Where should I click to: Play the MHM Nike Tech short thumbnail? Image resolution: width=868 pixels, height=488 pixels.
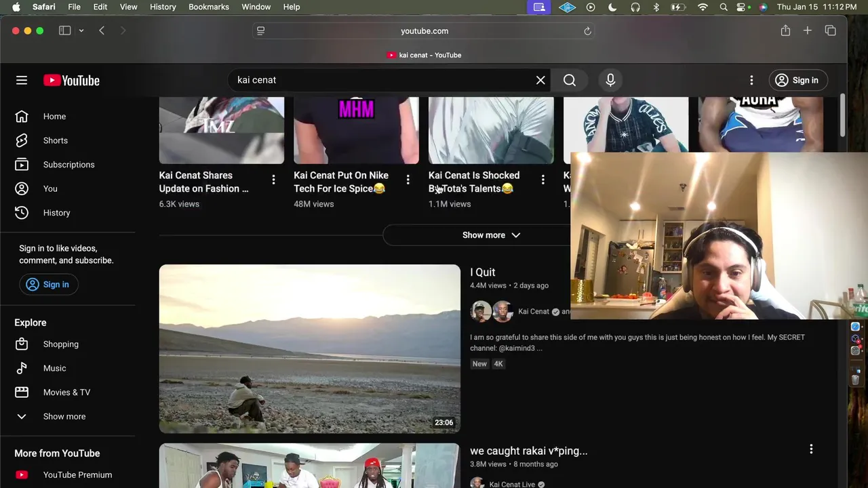point(356,130)
